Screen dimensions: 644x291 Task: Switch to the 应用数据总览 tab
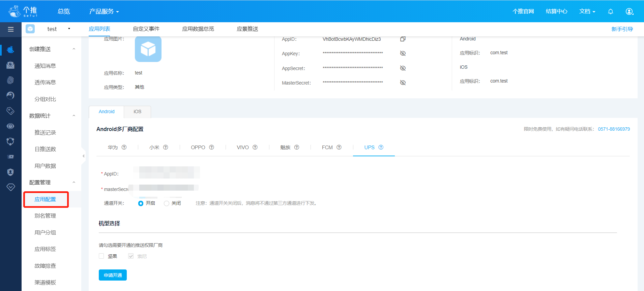pos(198,29)
